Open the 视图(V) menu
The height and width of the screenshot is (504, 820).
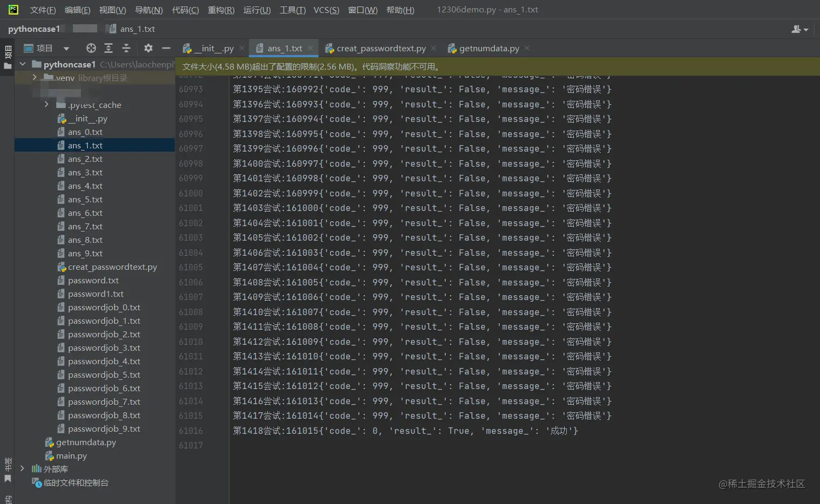pyautogui.click(x=112, y=10)
